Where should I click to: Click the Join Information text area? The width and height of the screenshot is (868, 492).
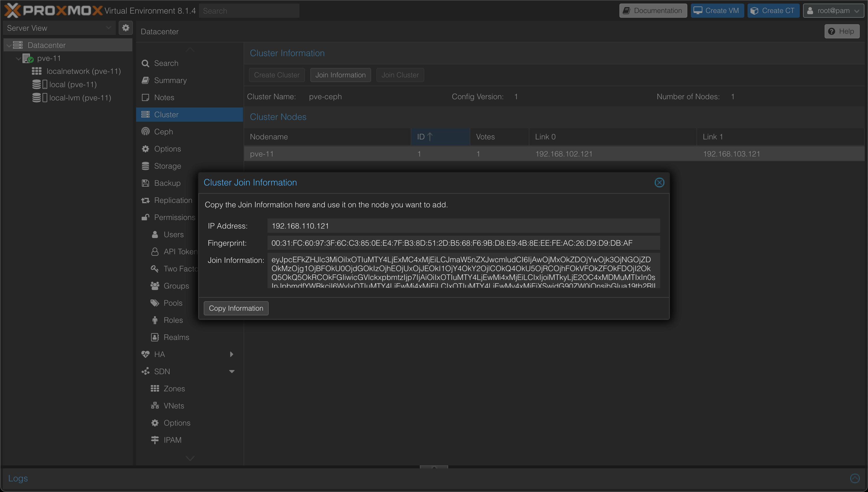pos(464,271)
